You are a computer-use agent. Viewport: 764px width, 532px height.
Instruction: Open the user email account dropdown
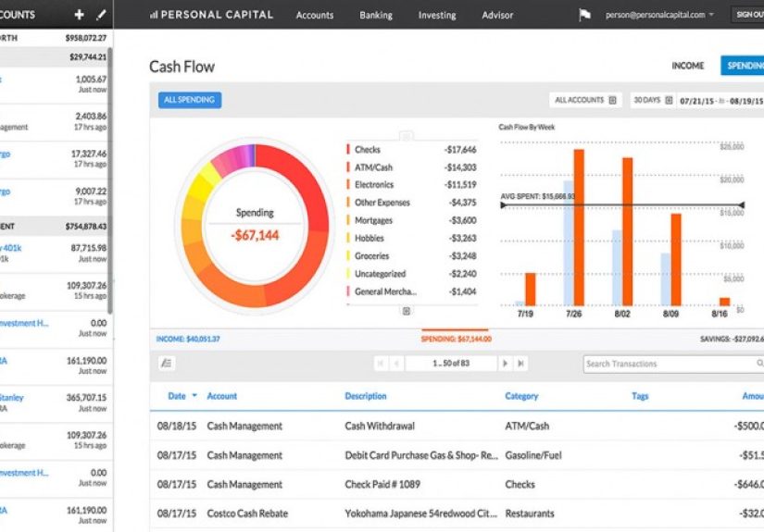click(659, 15)
